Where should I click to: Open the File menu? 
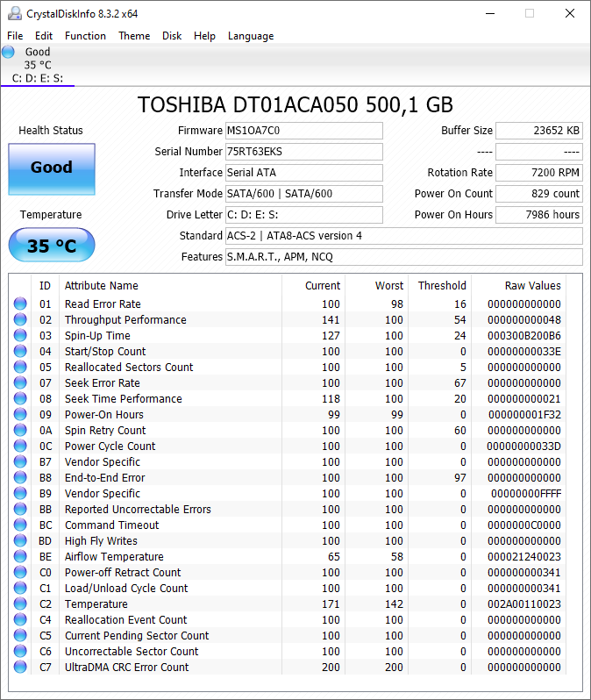(x=15, y=36)
